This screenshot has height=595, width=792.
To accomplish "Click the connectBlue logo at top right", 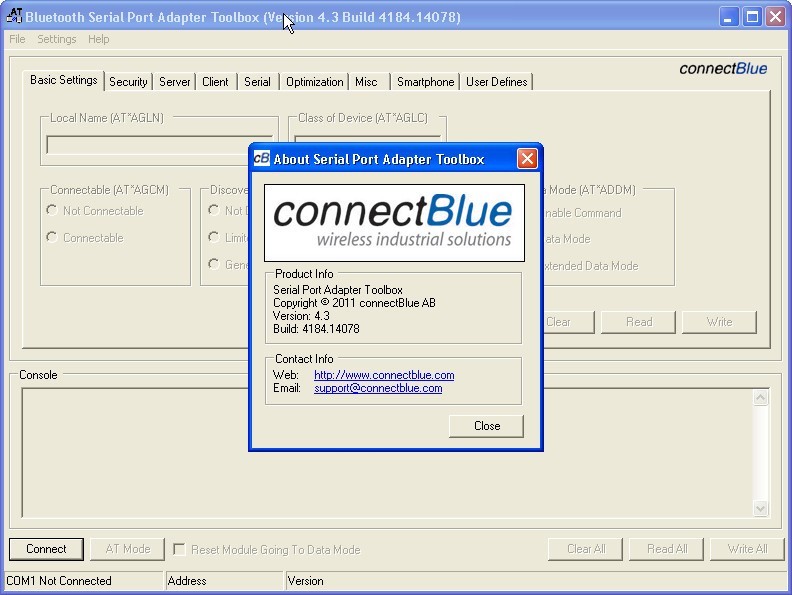I will click(x=723, y=69).
